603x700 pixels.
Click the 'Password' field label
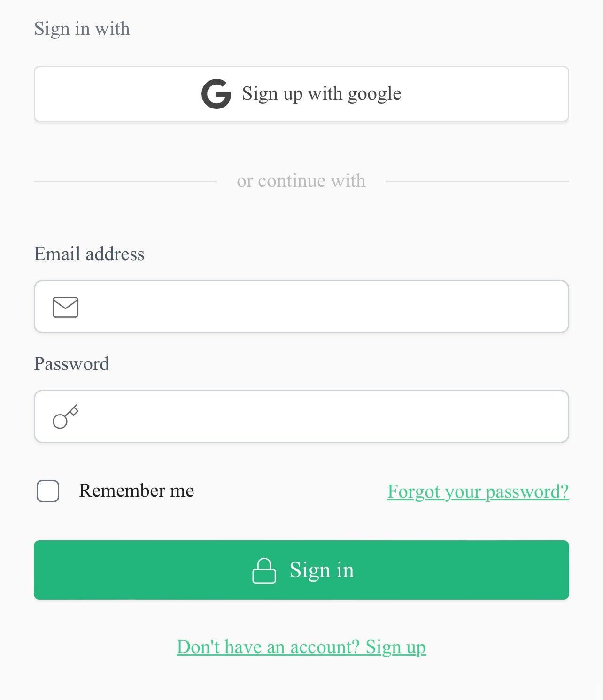click(71, 364)
